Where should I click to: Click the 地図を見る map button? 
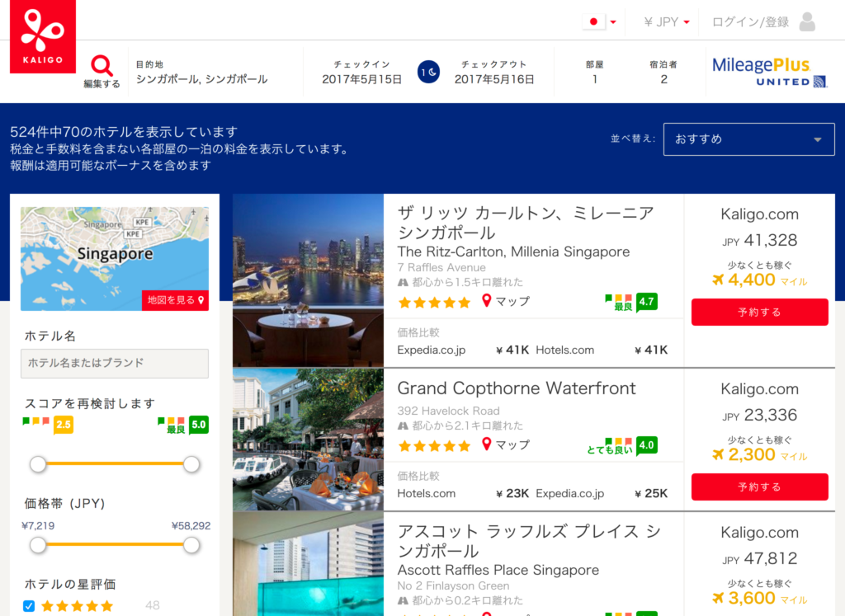tap(175, 300)
